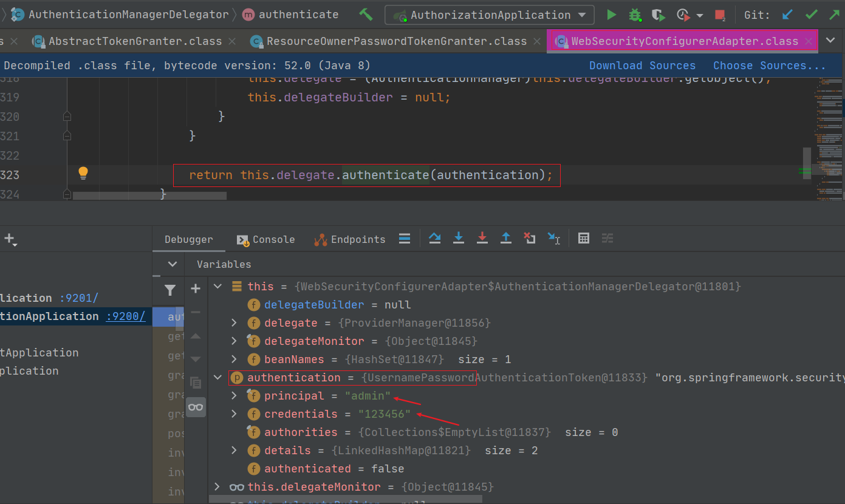Click the blue Step Into arrow

coord(459,239)
